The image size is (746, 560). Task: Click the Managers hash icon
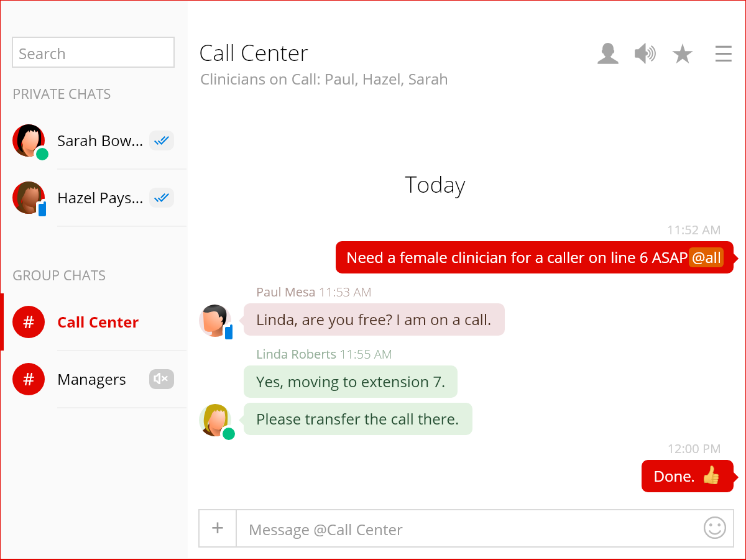[29, 379]
